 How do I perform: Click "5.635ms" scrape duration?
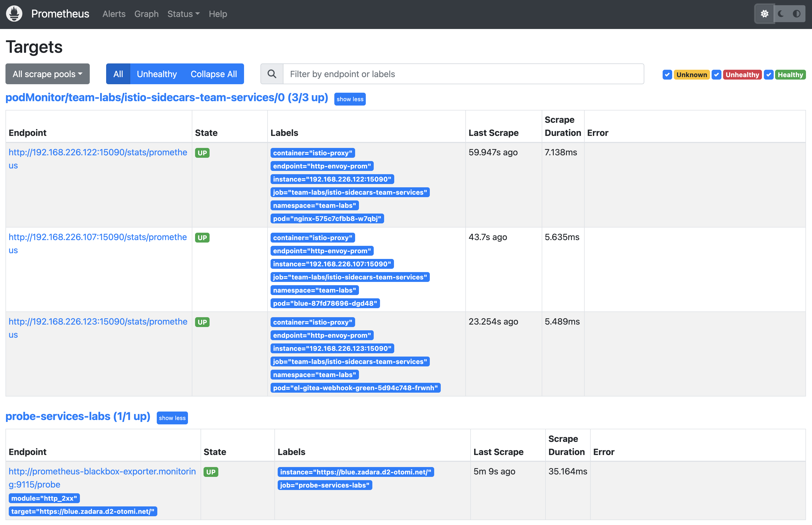[x=562, y=237]
